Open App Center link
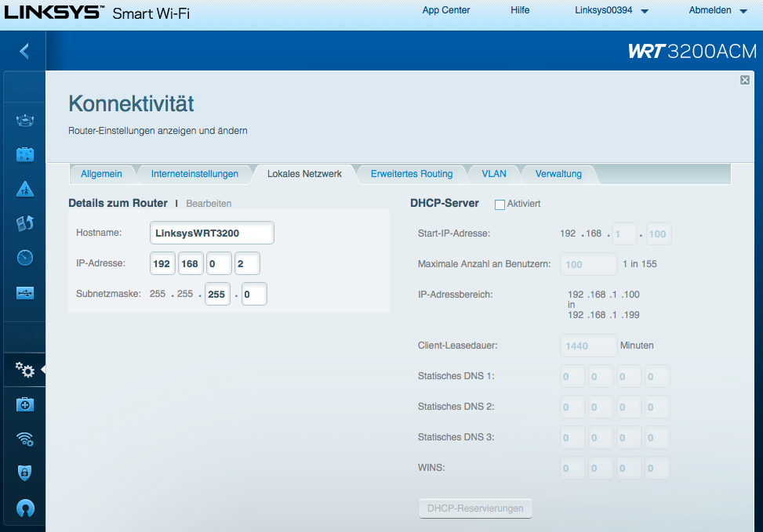Image resolution: width=763 pixels, height=532 pixels. point(445,10)
